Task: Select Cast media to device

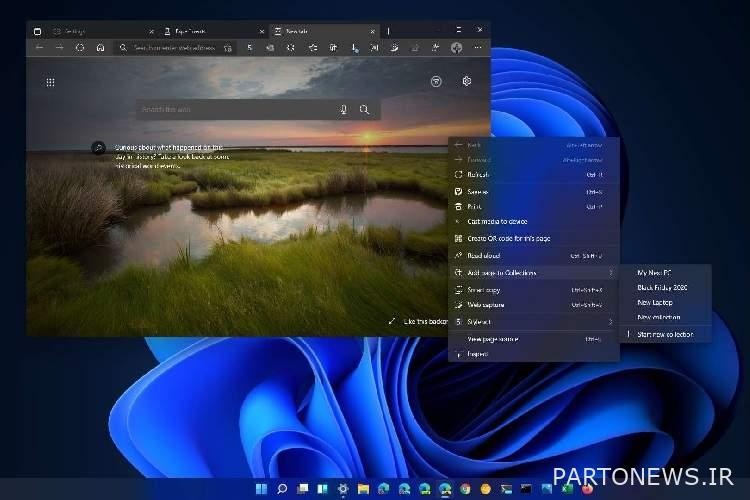Action: click(x=533, y=222)
